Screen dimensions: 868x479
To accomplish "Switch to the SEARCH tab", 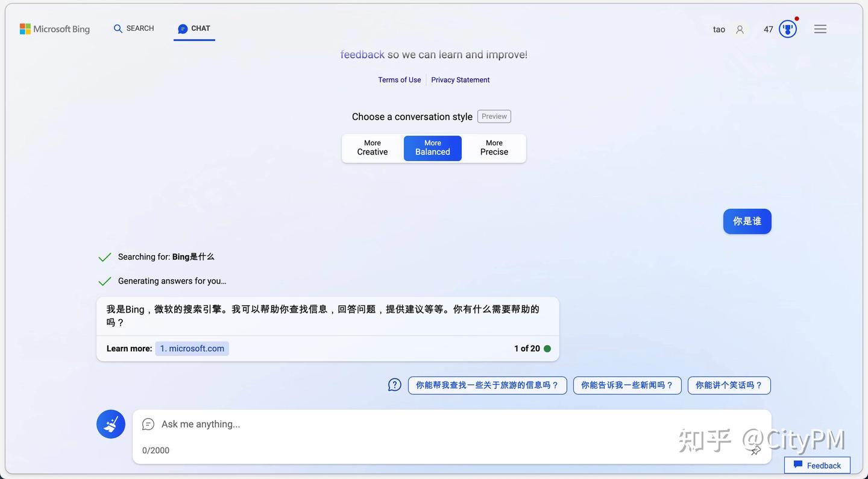I will 133,28.
